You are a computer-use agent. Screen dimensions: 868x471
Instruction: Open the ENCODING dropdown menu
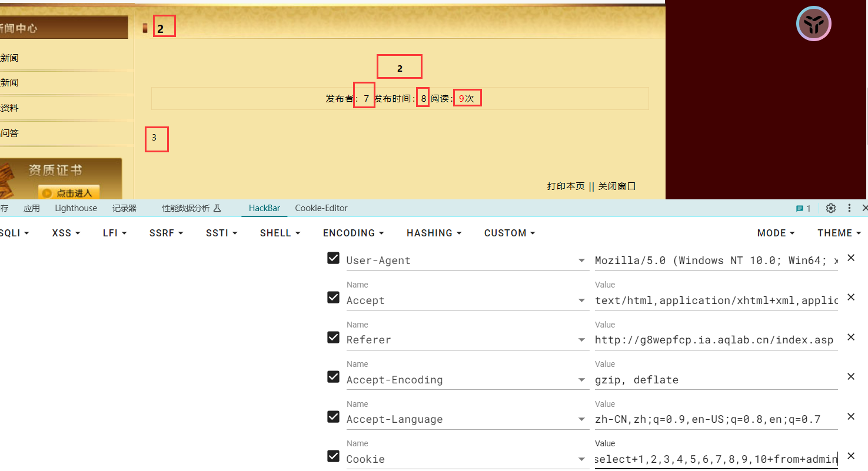click(353, 233)
